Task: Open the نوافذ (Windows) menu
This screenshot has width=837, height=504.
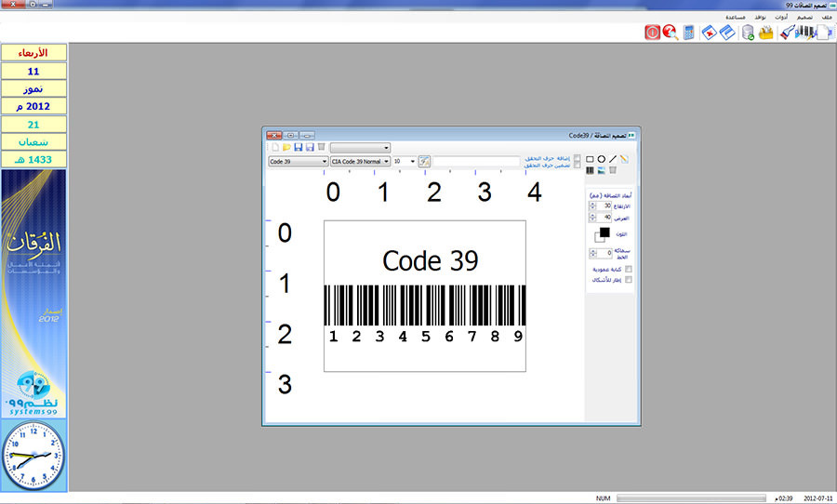Action: [x=760, y=17]
